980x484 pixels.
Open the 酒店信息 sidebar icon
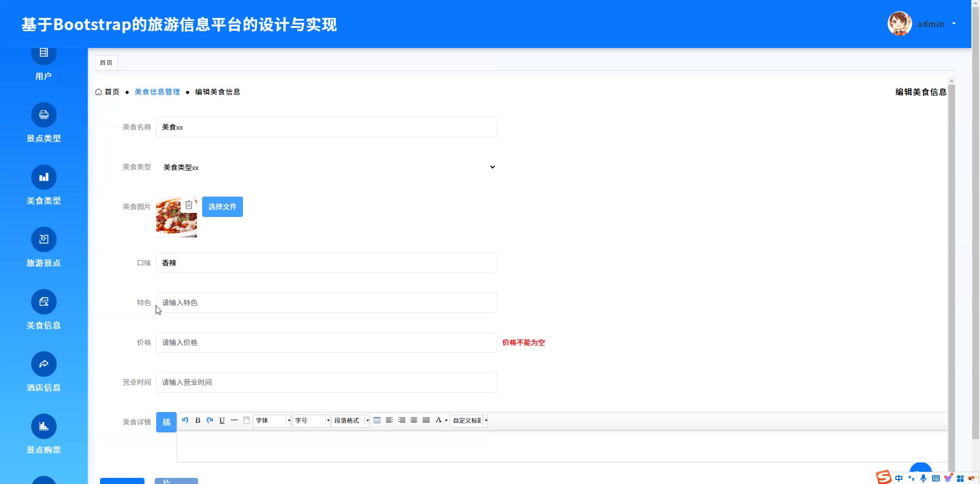coord(44,364)
